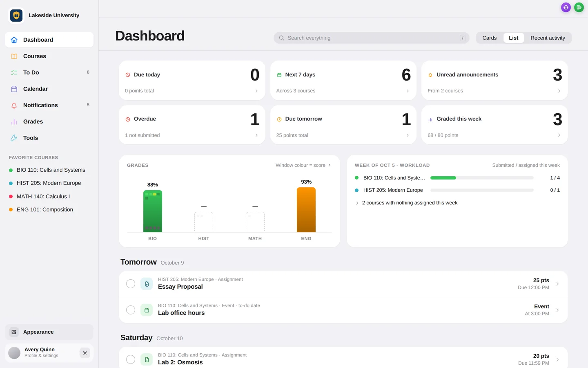Screen dimensions: 588x368
Task: Click the HIST 205 workload progress bar
Action: click(x=482, y=190)
